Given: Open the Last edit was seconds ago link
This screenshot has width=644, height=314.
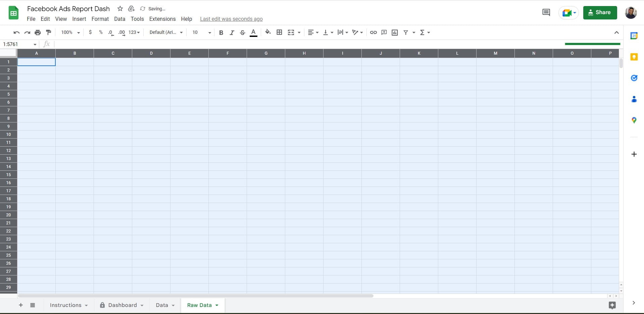Looking at the screenshot, I should click(231, 19).
